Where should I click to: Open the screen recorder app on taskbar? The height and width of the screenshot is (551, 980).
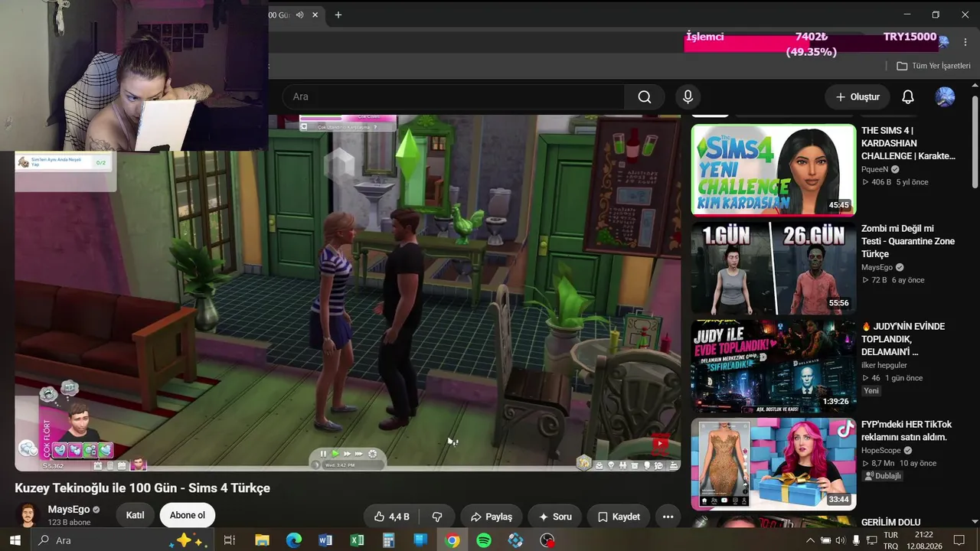[x=547, y=540]
